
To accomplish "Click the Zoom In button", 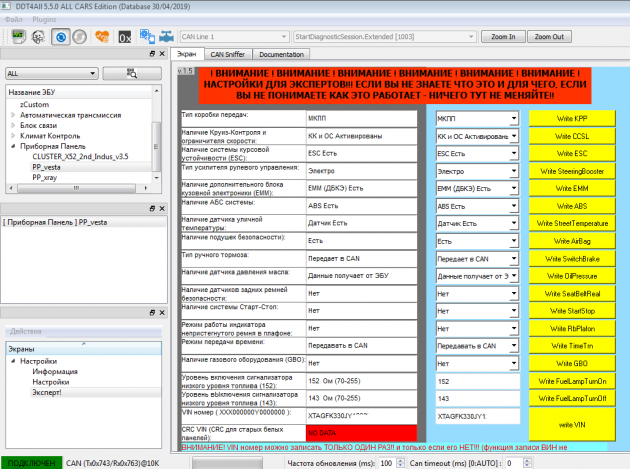I will [x=504, y=37].
